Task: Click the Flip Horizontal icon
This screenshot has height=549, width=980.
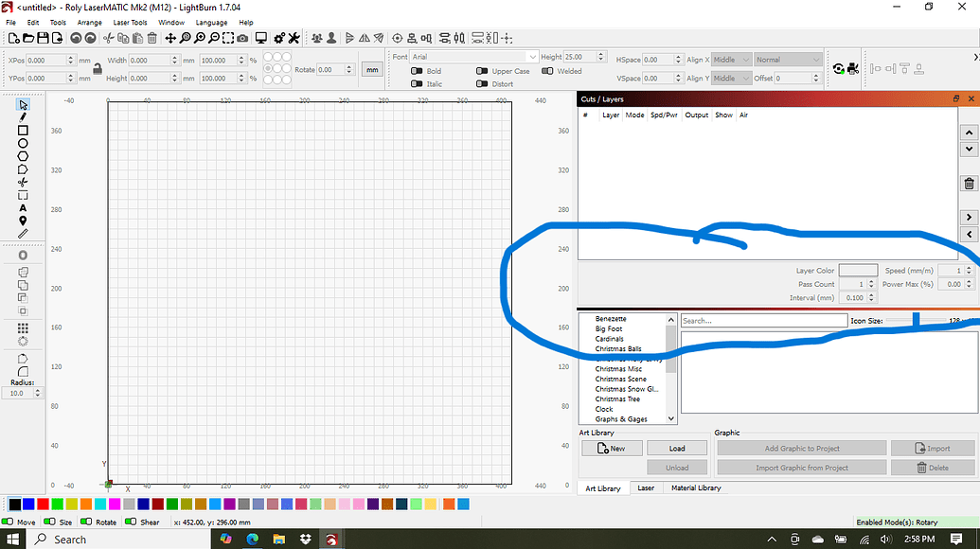Action: (x=365, y=38)
